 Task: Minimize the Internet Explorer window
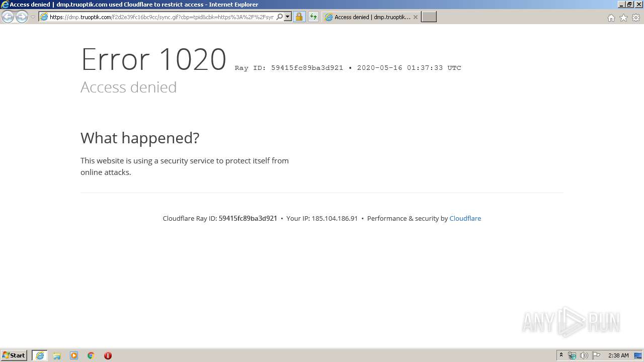pos(621,5)
